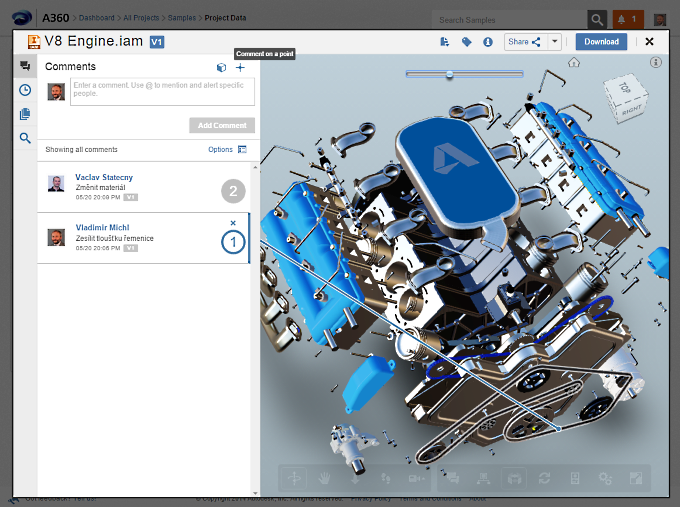Click the RIGHT face of the view cube
This screenshot has height=507, width=680.
point(631,110)
